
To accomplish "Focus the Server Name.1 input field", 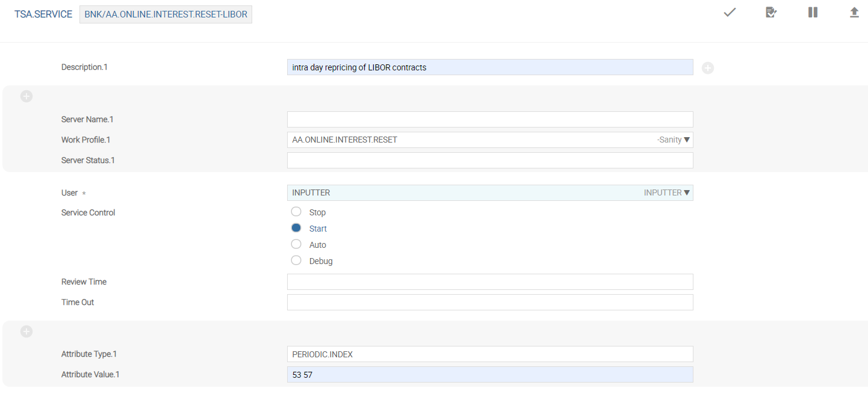I will pyautogui.click(x=489, y=119).
